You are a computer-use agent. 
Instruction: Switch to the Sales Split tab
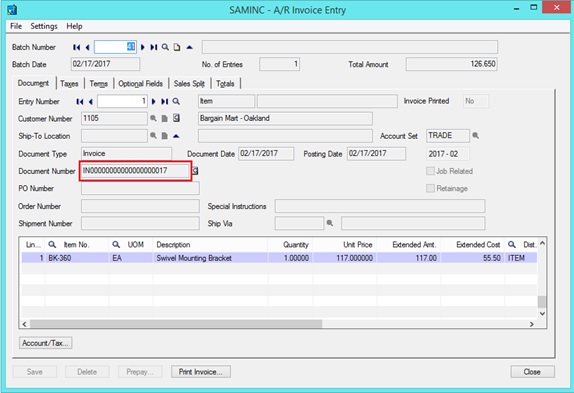pos(189,84)
